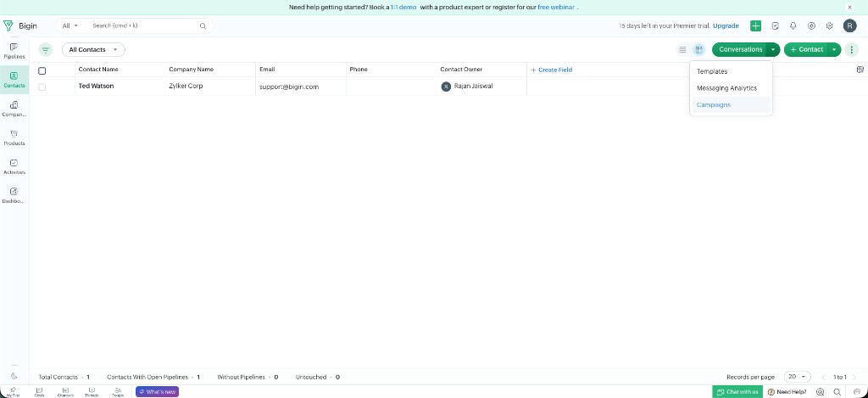Select Templates from the dropdown menu
Screen dimensions: 868x398
(731, 71)
